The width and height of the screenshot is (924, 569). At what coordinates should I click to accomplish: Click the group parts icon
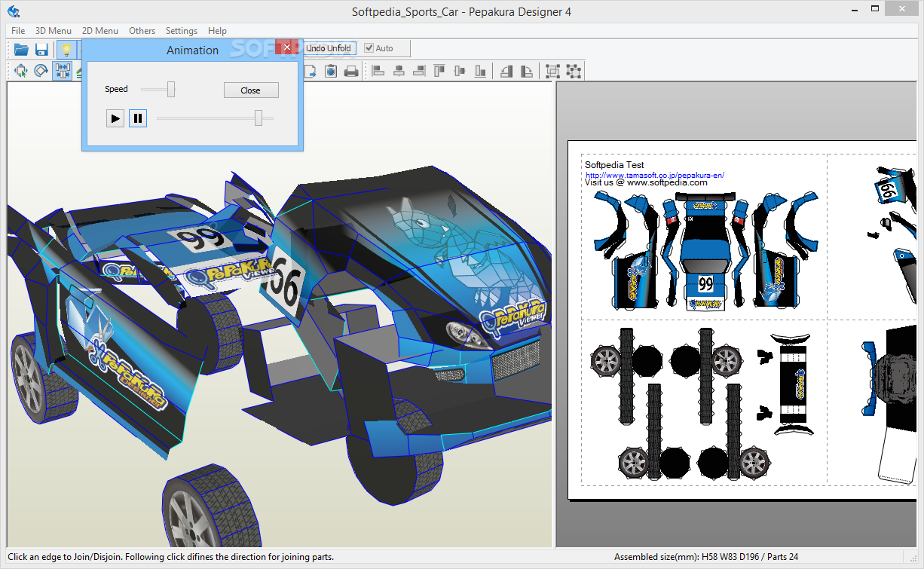point(553,71)
